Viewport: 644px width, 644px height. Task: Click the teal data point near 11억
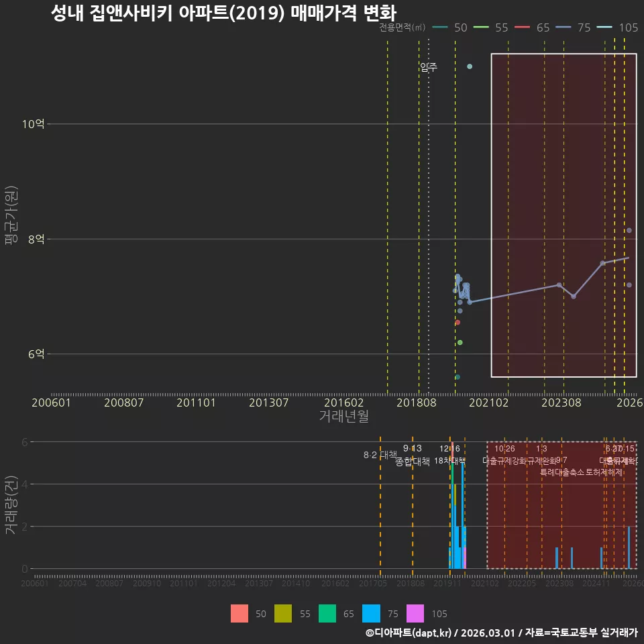(x=470, y=66)
